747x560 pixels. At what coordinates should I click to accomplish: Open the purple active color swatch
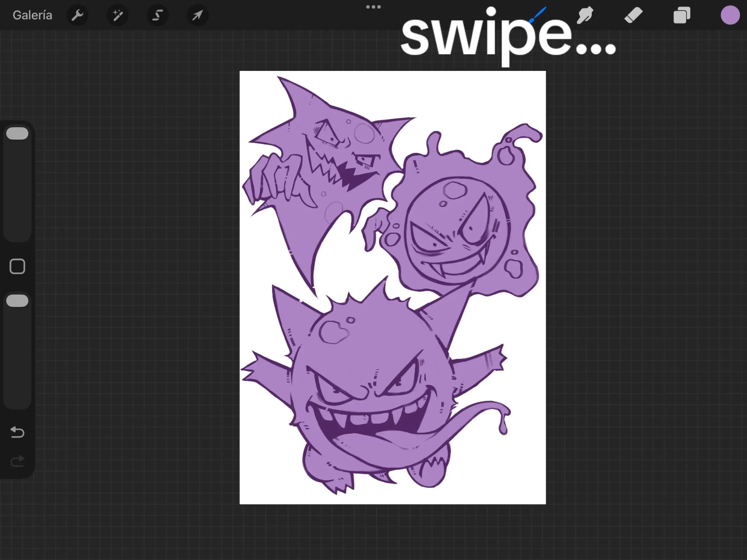[x=730, y=15]
